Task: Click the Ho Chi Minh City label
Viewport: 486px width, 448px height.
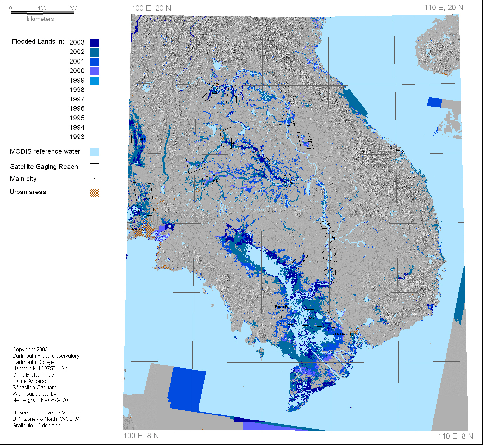Action: click(341, 334)
